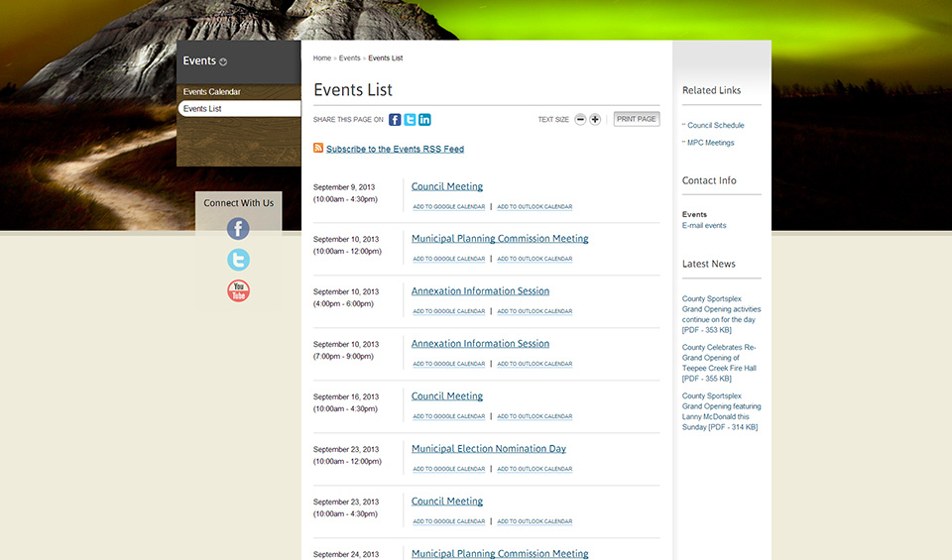Add September 9 Council Meeting to Google Calendar
This screenshot has height=560, width=952.
(x=449, y=207)
